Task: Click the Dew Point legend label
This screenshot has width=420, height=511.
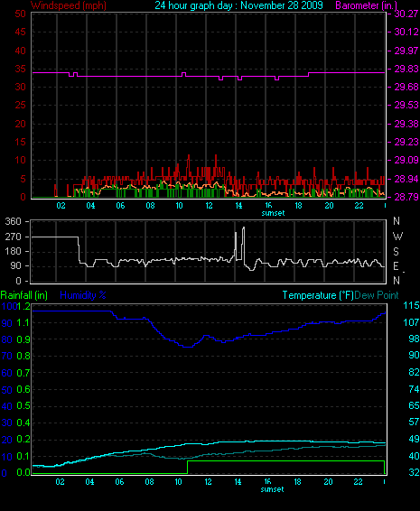Action: pyautogui.click(x=377, y=295)
